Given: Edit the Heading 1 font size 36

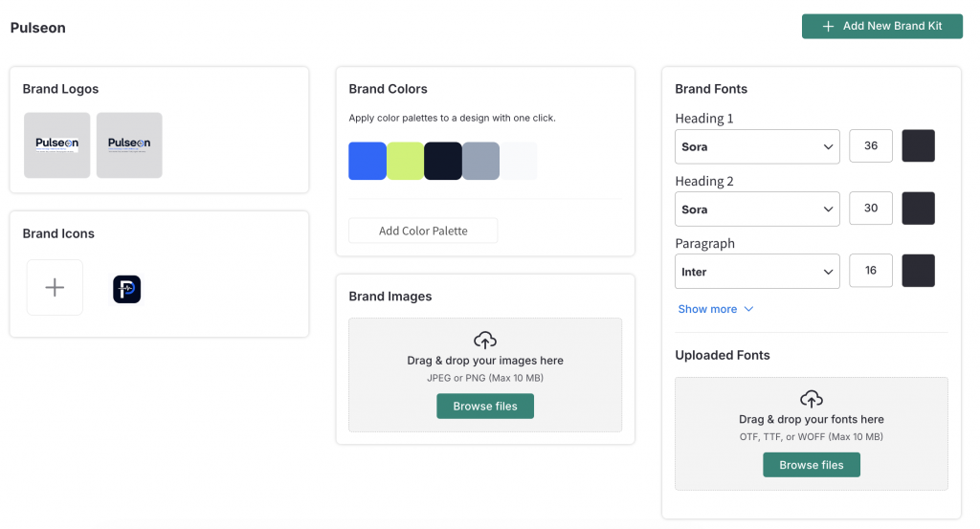Looking at the screenshot, I should pos(871,145).
